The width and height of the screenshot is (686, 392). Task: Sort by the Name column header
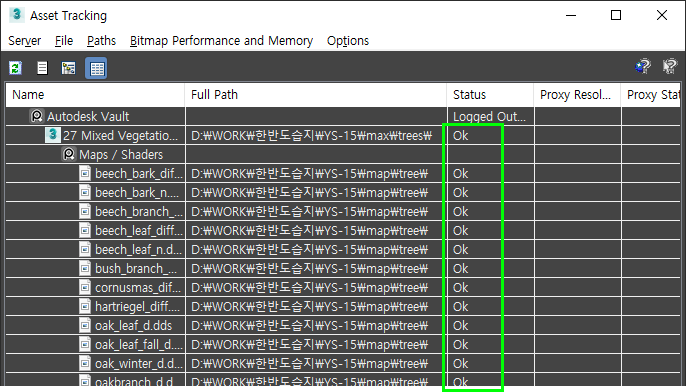pyautogui.click(x=95, y=94)
